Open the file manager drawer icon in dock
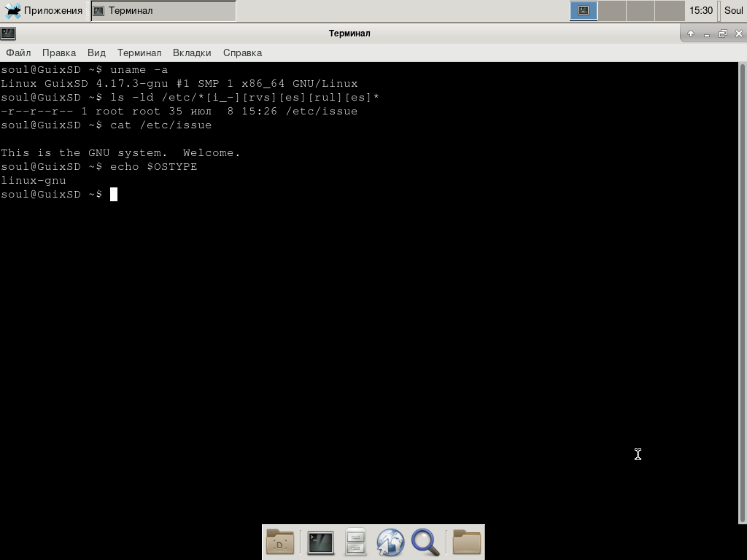The image size is (747, 560). 355,542
